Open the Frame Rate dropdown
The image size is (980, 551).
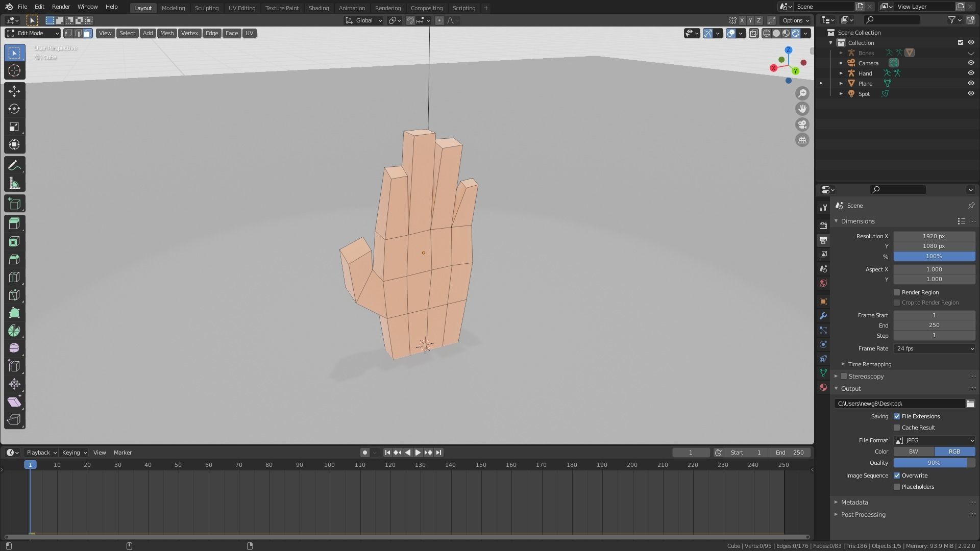click(934, 348)
